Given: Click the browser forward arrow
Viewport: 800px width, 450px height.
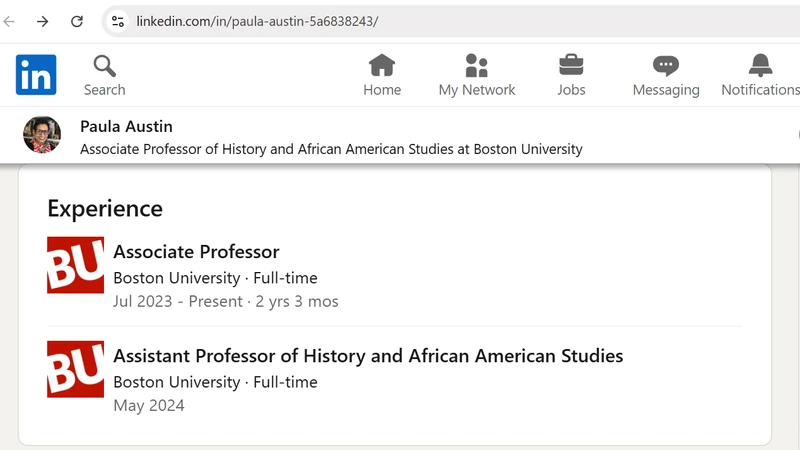Looking at the screenshot, I should point(43,21).
